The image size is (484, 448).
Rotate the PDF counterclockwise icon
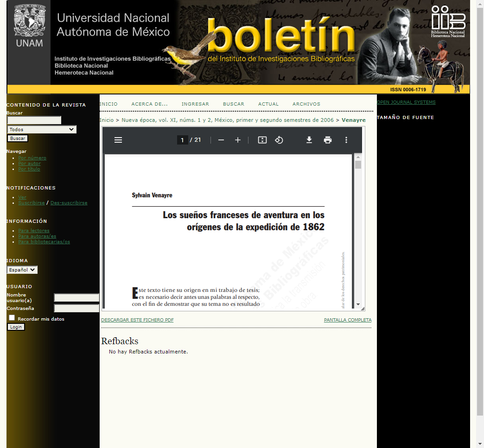click(279, 140)
